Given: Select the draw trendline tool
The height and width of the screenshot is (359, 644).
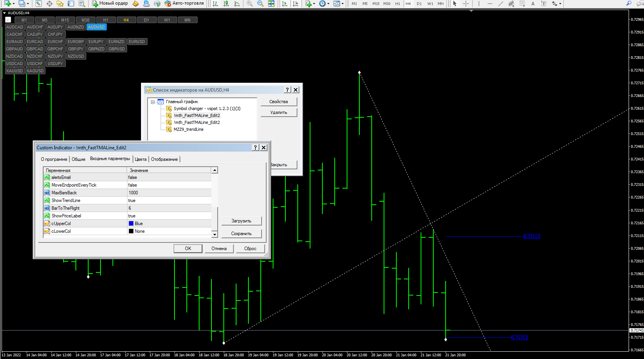Looking at the screenshot, I should coord(500,3).
